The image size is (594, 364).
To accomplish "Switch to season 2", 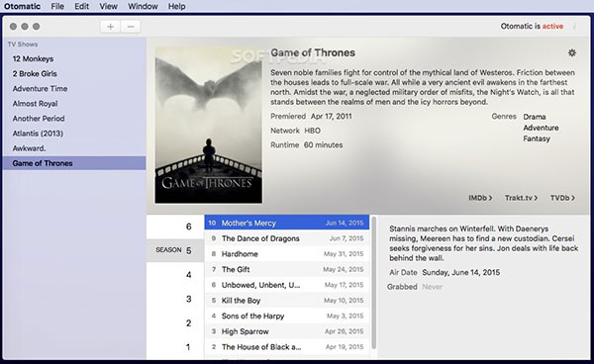I will 175,323.
